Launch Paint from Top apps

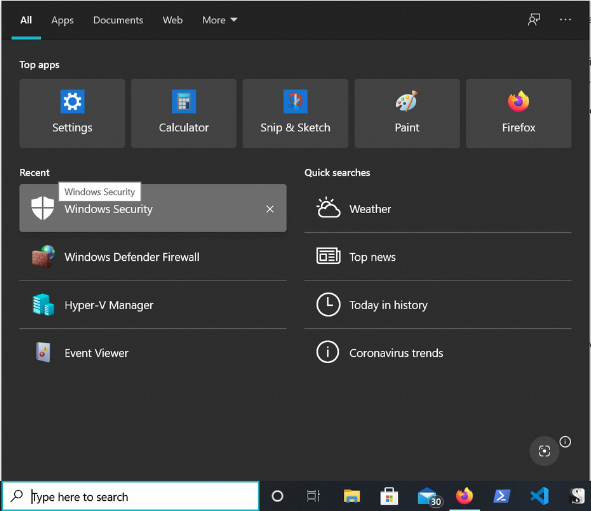click(x=407, y=113)
